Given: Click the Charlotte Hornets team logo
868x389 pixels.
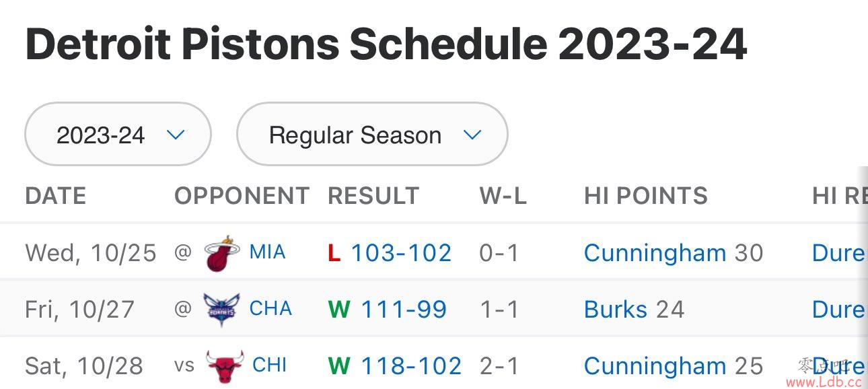Looking at the screenshot, I should [221, 310].
